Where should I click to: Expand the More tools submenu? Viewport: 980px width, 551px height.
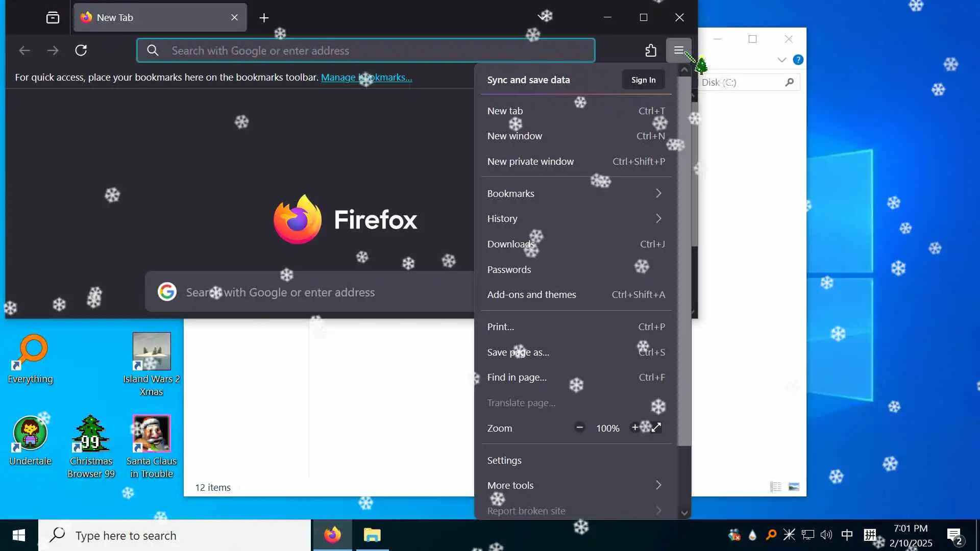coord(574,485)
